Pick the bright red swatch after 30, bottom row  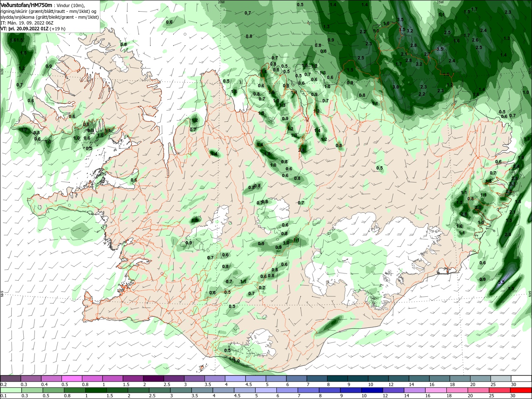point(520,390)
